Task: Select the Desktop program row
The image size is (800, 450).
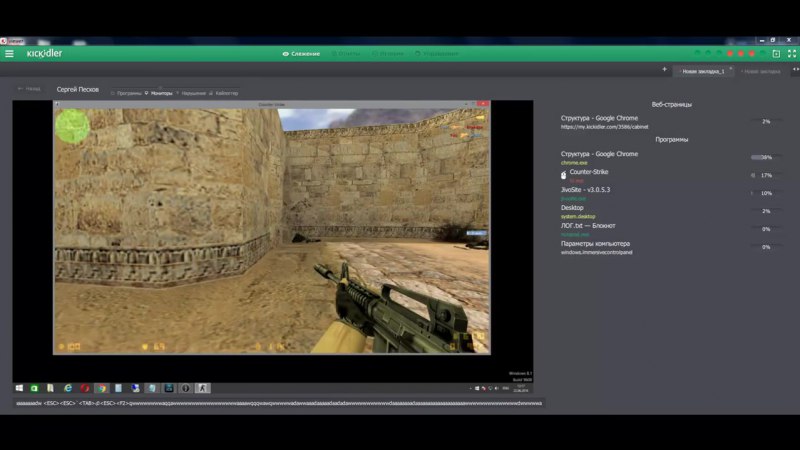Action: click(x=671, y=211)
